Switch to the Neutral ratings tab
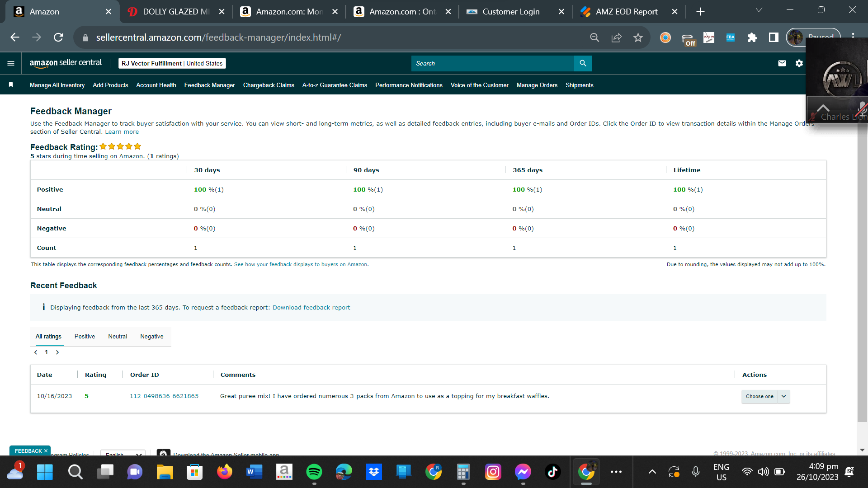The height and width of the screenshot is (488, 868). coord(118,337)
